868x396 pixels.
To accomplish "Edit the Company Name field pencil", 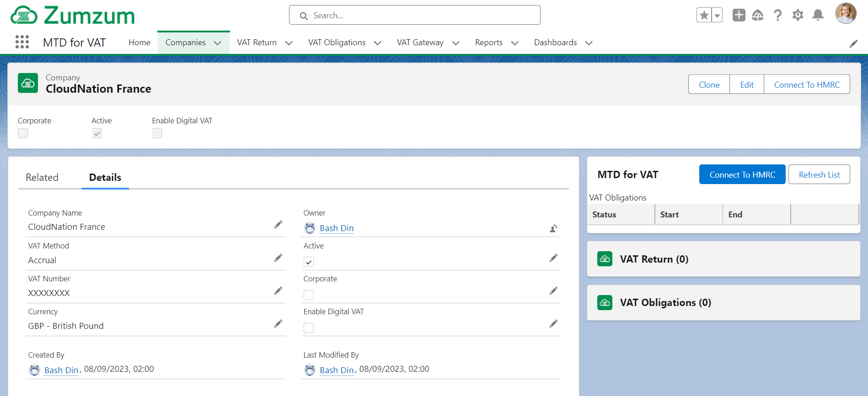I will click(278, 224).
